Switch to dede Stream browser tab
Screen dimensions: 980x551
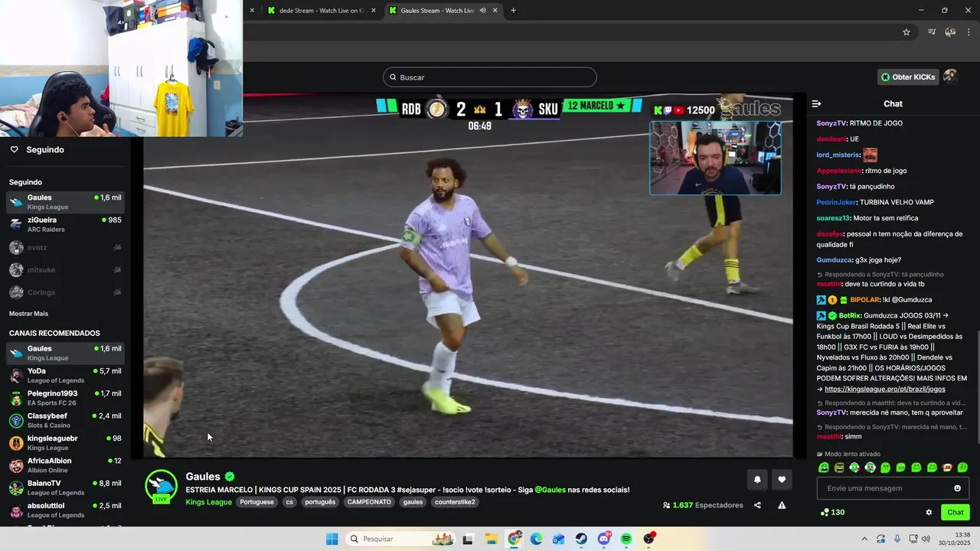tap(320, 10)
